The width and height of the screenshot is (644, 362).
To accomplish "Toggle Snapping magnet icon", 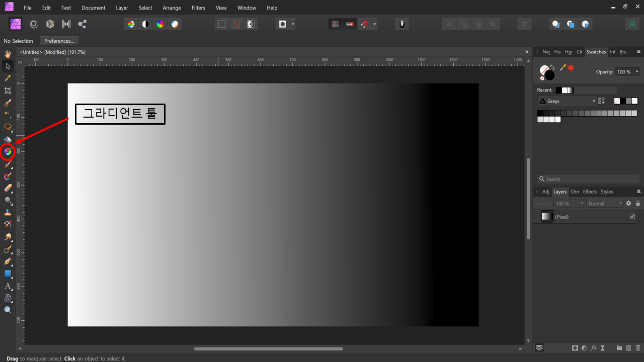I will click(365, 24).
